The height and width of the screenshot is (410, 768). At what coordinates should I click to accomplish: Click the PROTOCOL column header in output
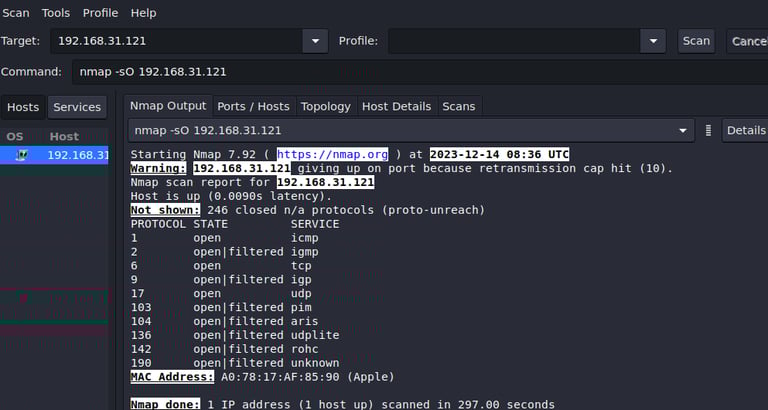(x=158, y=224)
